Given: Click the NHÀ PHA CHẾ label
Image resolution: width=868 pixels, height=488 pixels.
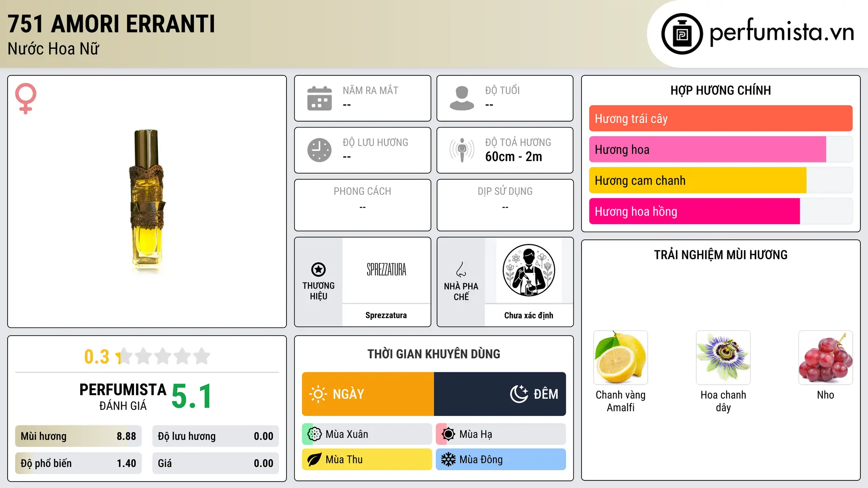Looking at the screenshot, I should (x=461, y=291).
